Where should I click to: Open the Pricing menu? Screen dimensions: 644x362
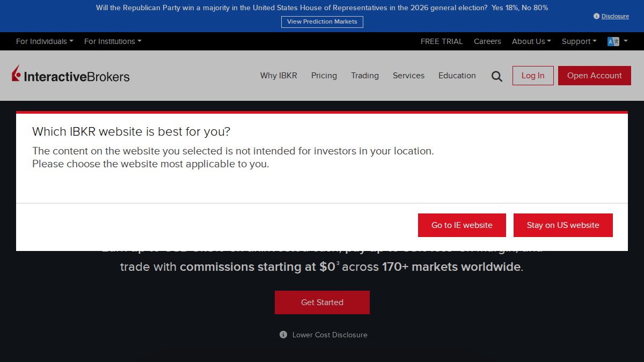(x=324, y=76)
